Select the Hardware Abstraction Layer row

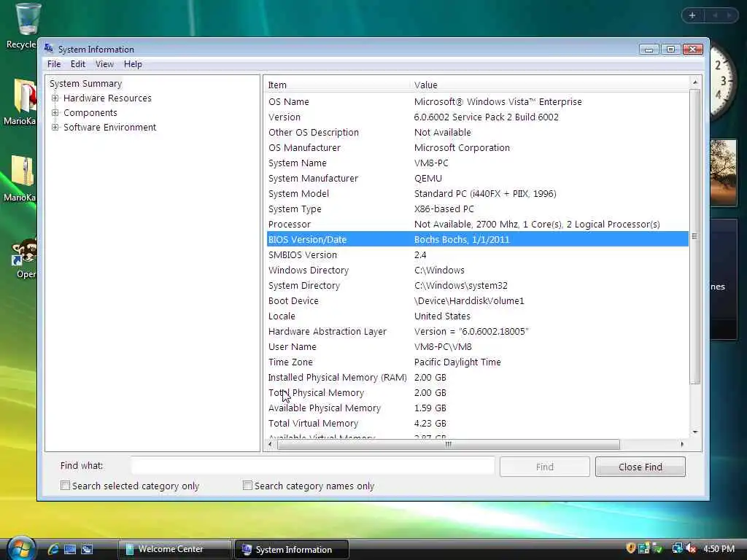[x=477, y=332]
